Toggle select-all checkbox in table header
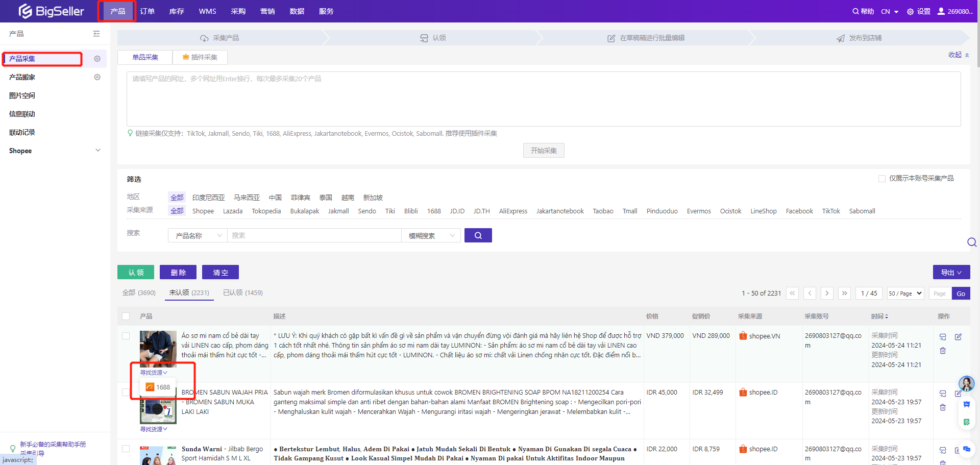 click(126, 316)
